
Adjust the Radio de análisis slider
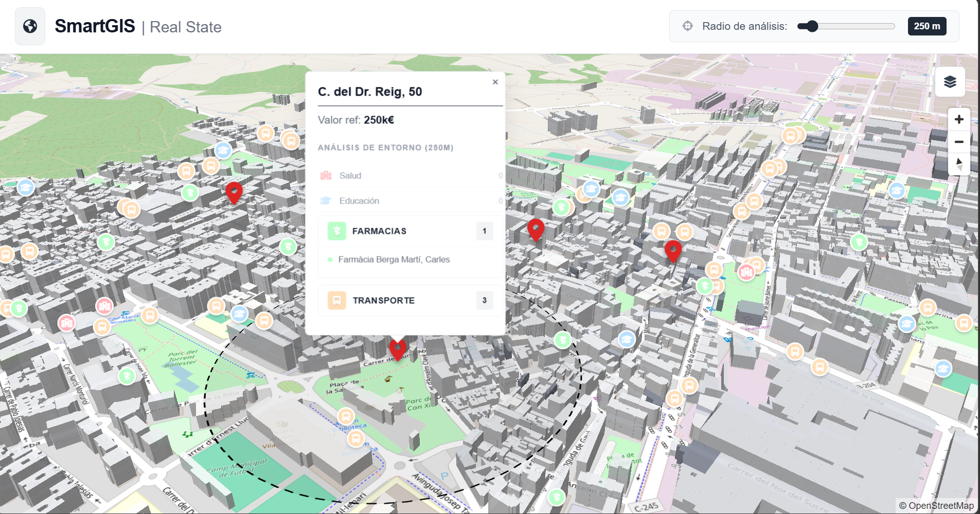click(x=812, y=25)
